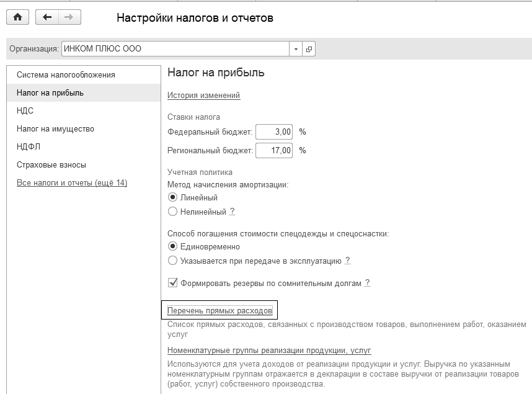The height and width of the screenshot is (394, 532).
Task: Click the Федеральный бюджет rate field
Action: [x=274, y=132]
